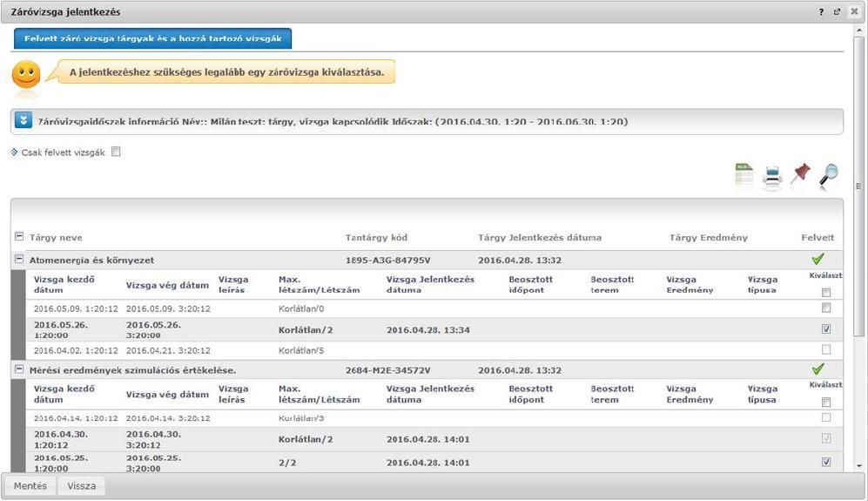Select the 2016.05.09. exam checkbox
The image size is (868, 501).
[x=826, y=308]
